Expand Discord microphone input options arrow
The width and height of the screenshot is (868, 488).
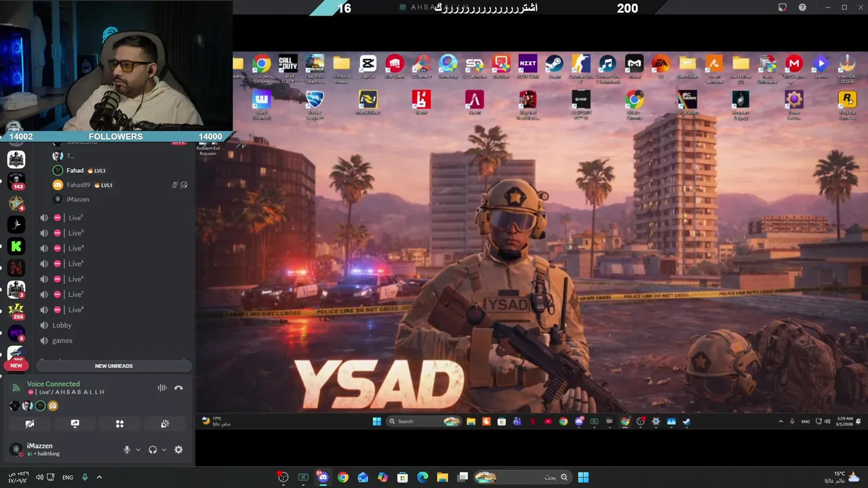tap(138, 449)
